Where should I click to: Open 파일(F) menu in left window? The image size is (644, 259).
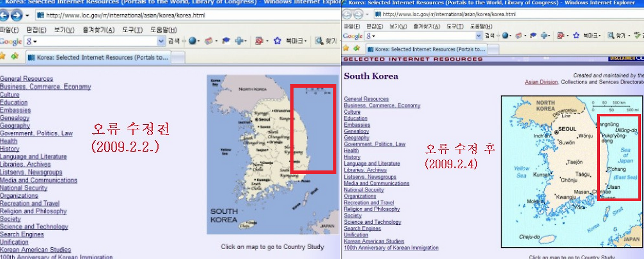click(x=10, y=30)
